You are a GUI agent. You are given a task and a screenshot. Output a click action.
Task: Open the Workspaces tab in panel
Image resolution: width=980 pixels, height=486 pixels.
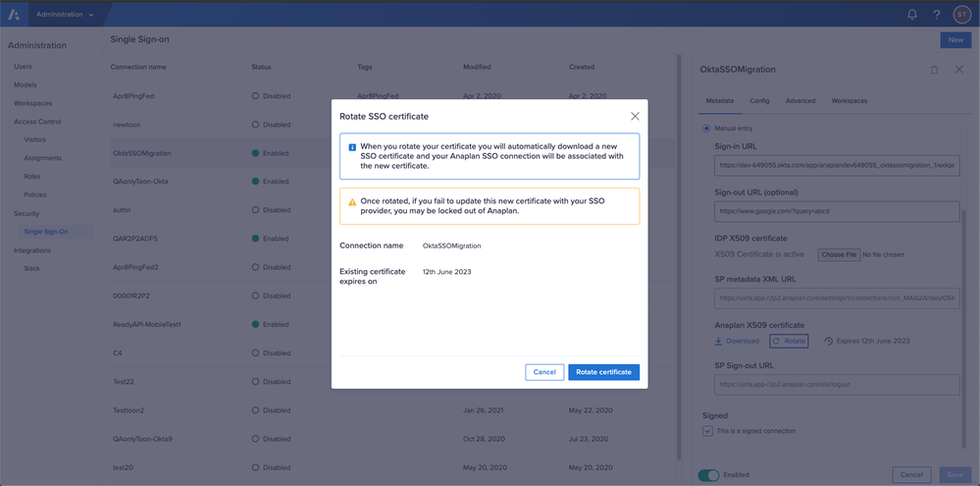point(849,100)
